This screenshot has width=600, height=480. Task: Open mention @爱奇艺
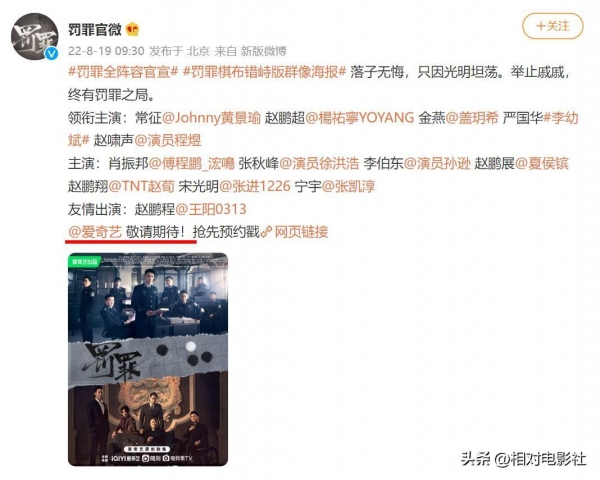point(95,232)
